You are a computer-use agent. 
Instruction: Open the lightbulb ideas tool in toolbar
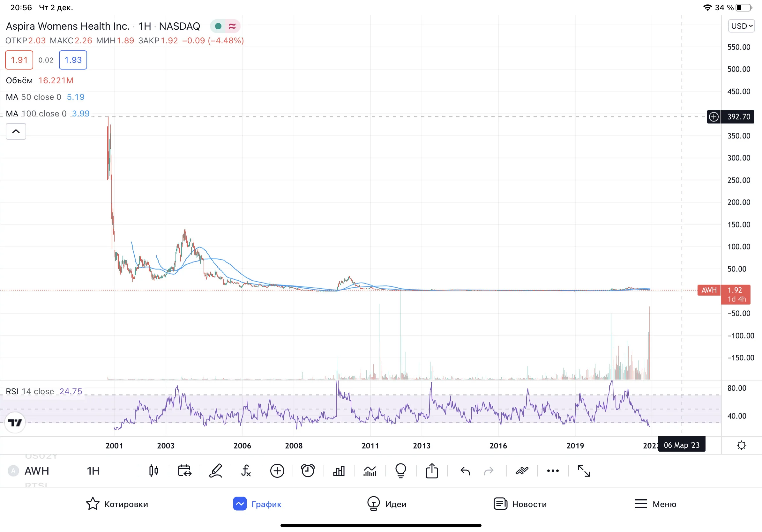tap(401, 471)
